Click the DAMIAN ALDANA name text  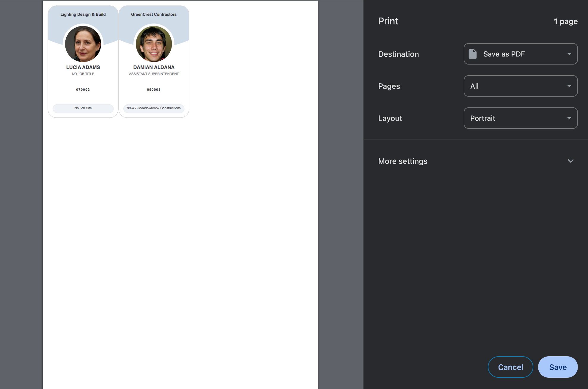[x=154, y=67]
